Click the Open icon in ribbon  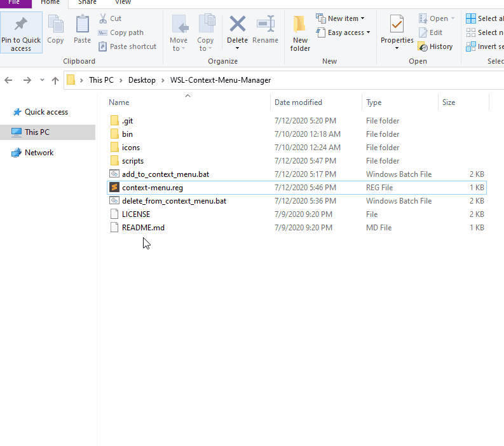(x=423, y=18)
